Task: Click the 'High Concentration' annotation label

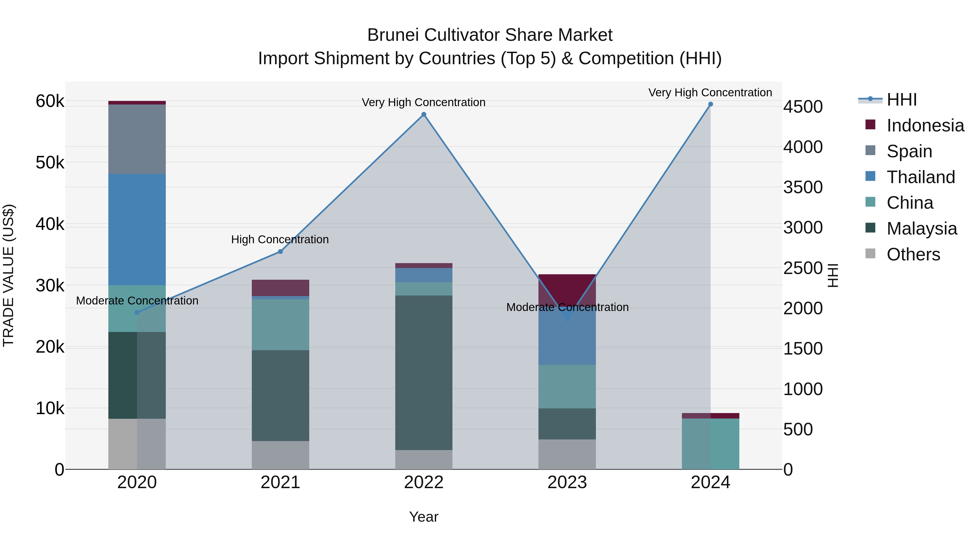Action: click(x=280, y=239)
